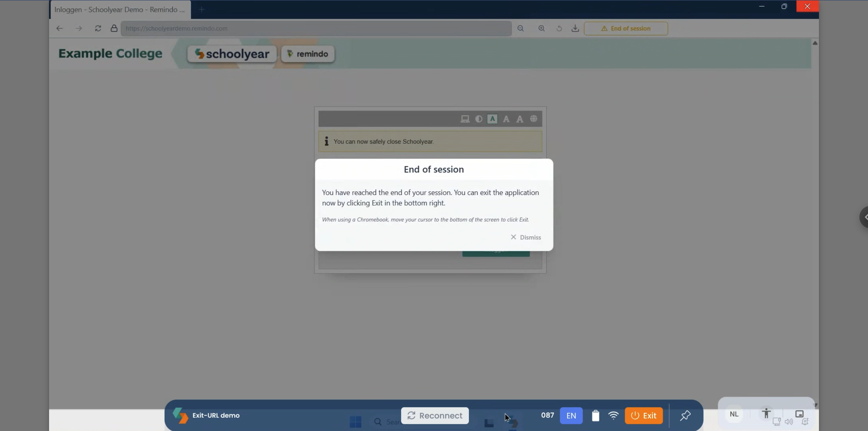868x431 pixels.
Task: Select the Inloggen Schoolyear Demo tab
Action: tap(120, 9)
